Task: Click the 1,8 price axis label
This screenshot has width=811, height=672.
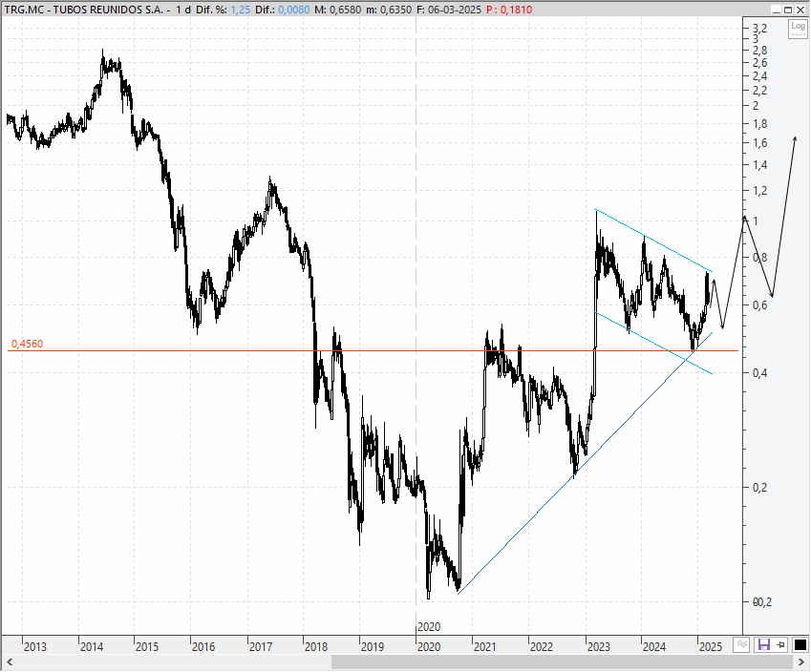Action: 759,124
